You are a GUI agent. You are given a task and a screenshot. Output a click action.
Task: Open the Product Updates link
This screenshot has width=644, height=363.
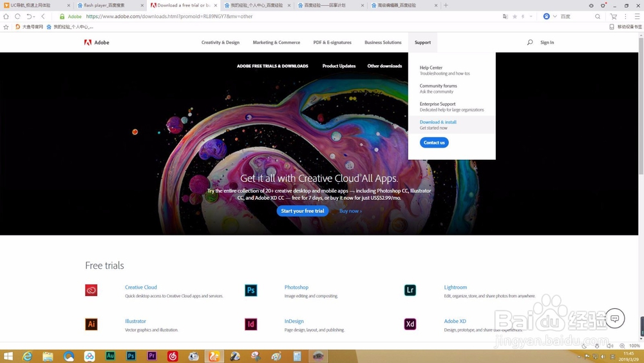pyautogui.click(x=339, y=66)
